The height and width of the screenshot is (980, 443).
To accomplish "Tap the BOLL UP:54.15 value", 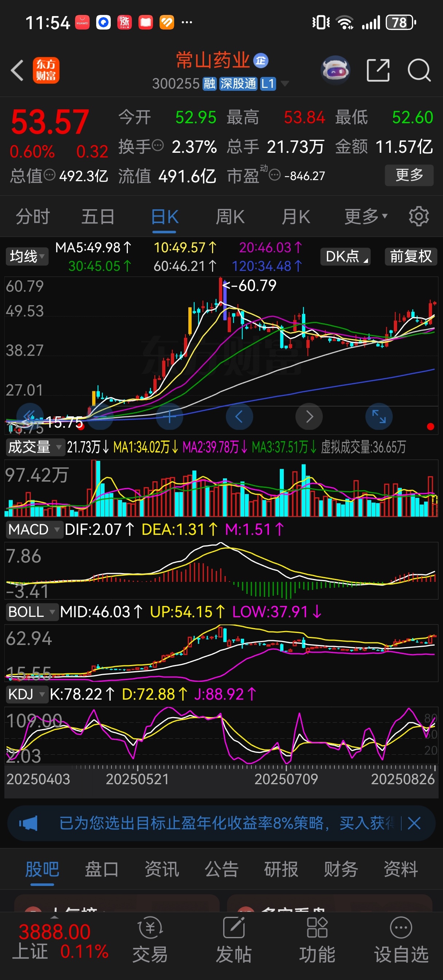I will 188,612.
